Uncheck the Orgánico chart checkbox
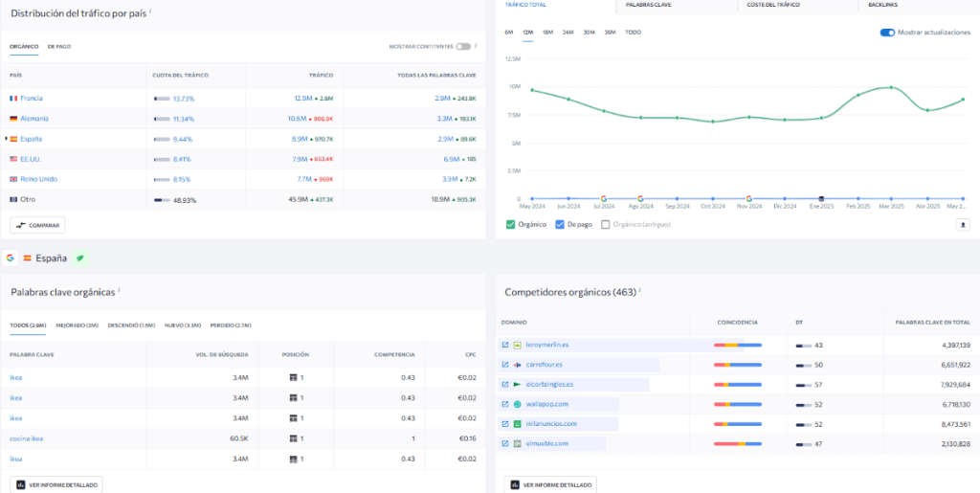 coord(511,224)
